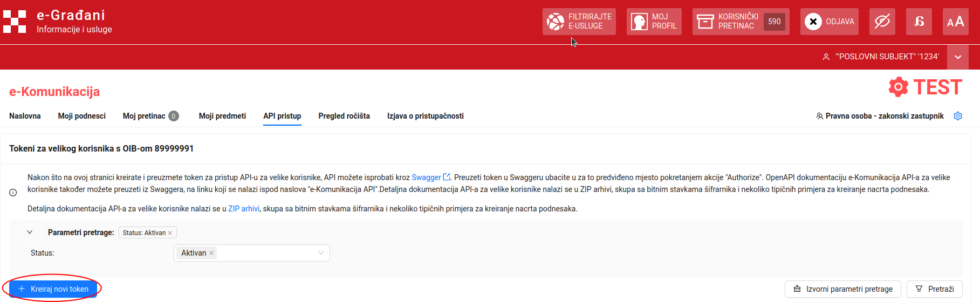Click the Odjava logout button

[x=829, y=22]
